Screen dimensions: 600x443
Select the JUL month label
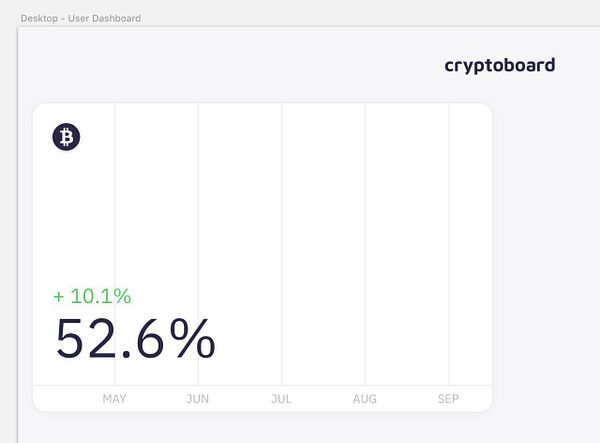[x=281, y=399]
